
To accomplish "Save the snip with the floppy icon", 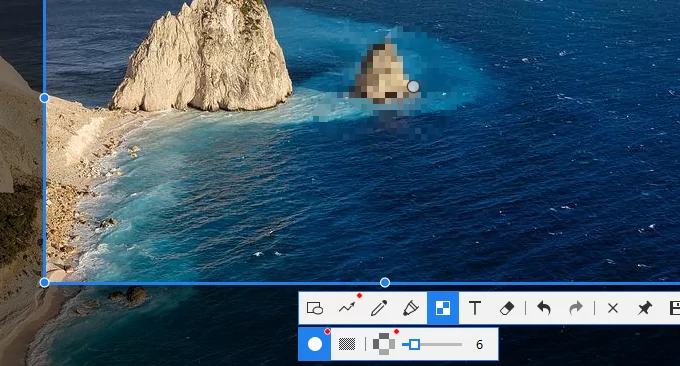I will pyautogui.click(x=674, y=308).
